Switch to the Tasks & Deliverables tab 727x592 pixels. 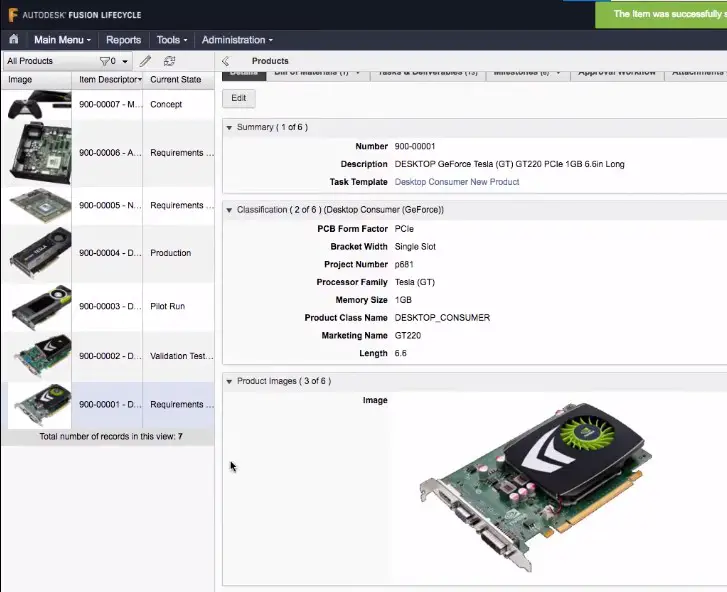click(x=427, y=74)
